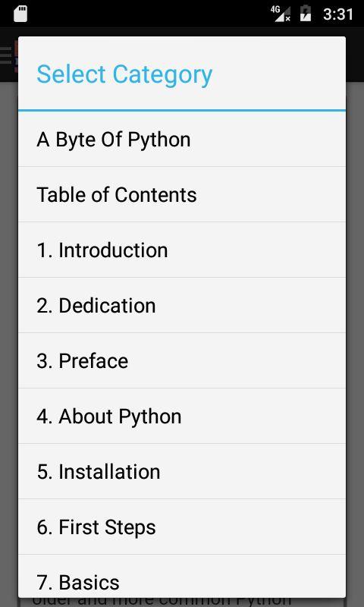Select the 6. First Steps item
Image resolution: width=364 pixels, height=607 pixels.
(182, 527)
